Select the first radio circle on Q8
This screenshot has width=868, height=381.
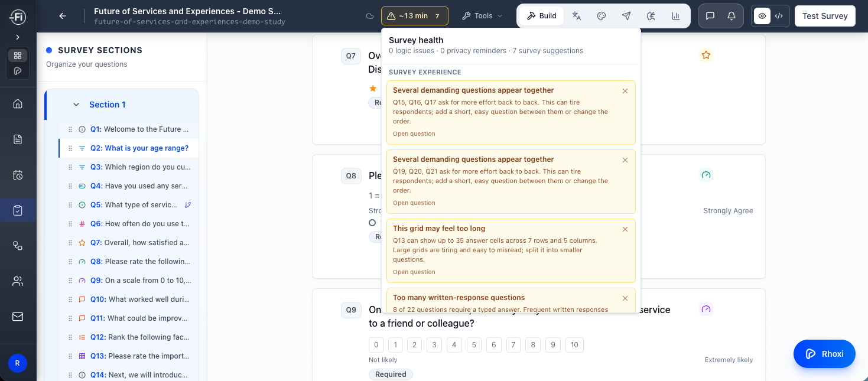372,223
